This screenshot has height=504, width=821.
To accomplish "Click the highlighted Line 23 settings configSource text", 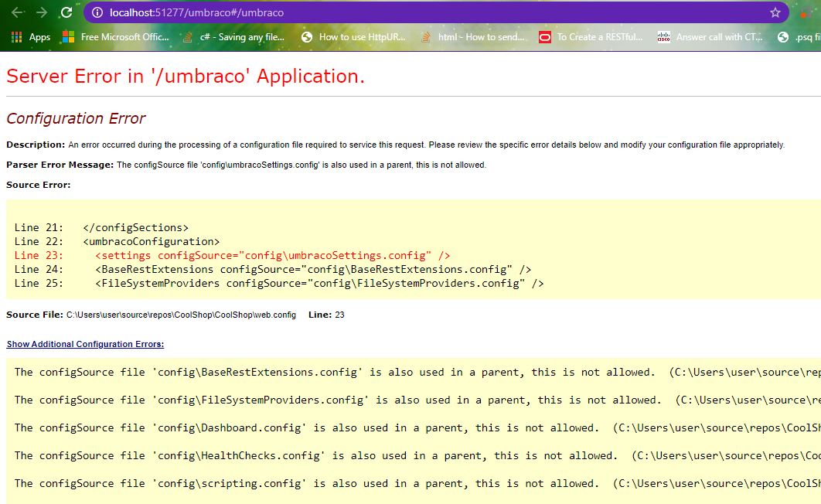I will tap(272, 255).
